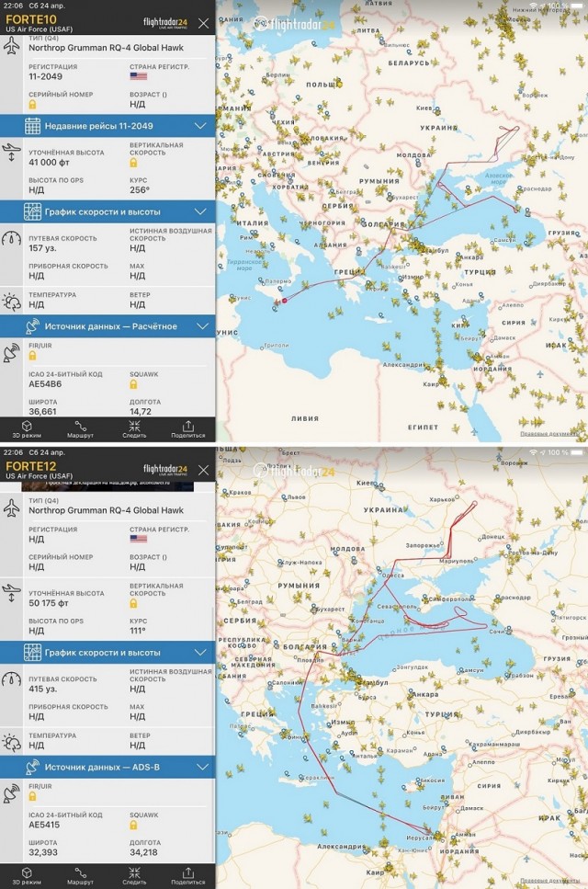This screenshot has height=889, width=588.
Task: Click longitude value 34,218
Action: click(x=145, y=852)
